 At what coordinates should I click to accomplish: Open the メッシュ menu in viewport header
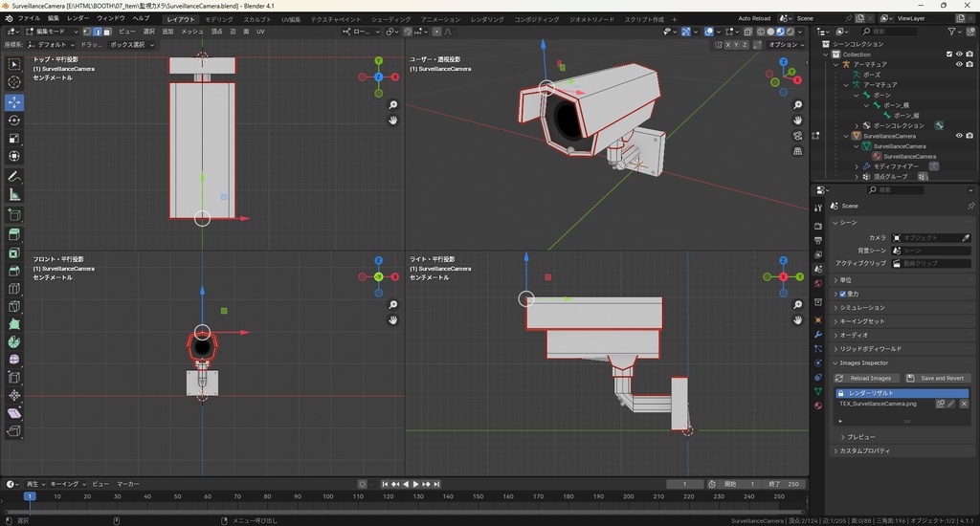pyautogui.click(x=191, y=32)
